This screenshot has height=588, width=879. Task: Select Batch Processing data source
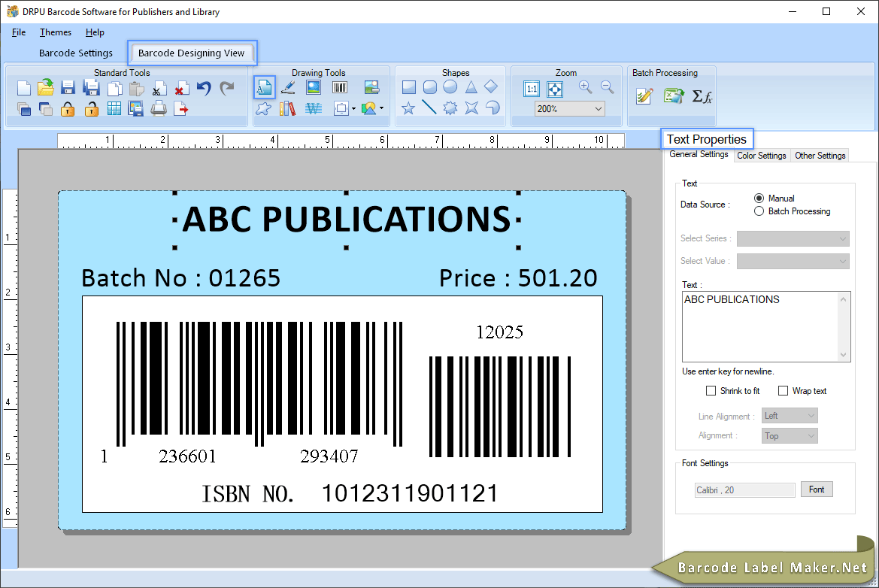[759, 211]
